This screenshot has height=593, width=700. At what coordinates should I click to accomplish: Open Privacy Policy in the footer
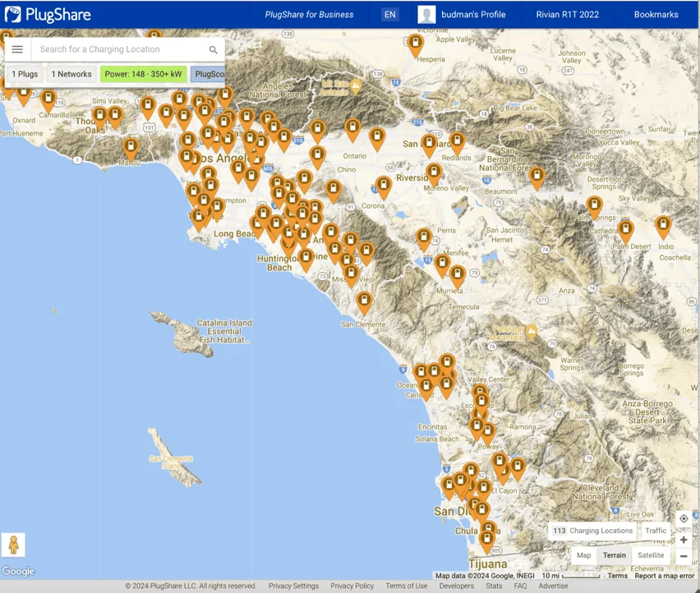click(352, 586)
